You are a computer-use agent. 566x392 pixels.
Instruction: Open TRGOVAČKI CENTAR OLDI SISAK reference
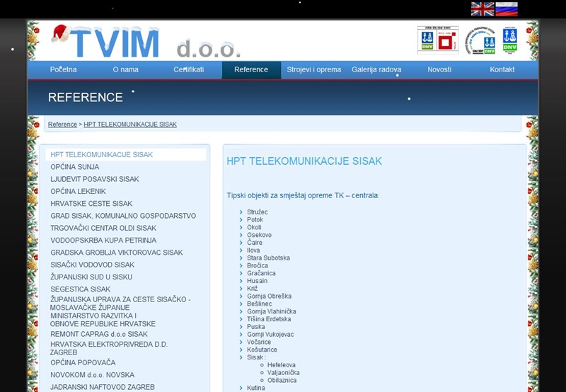click(x=103, y=228)
